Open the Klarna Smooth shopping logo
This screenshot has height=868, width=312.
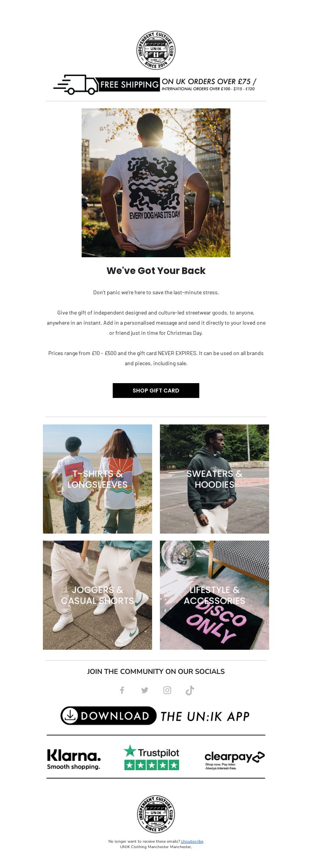(x=74, y=759)
